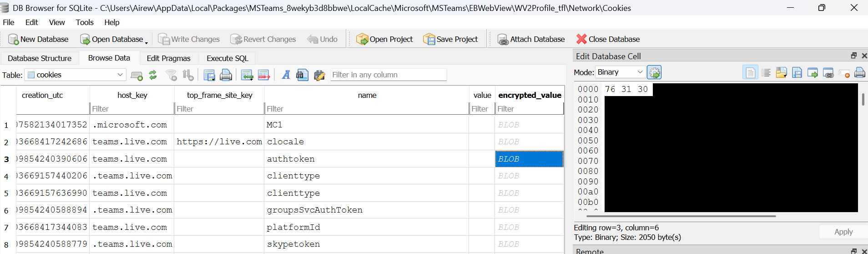Toggle auto-switch text view in cell editor
Image resolution: width=868 pixels, height=254 pixels.
(x=750, y=72)
